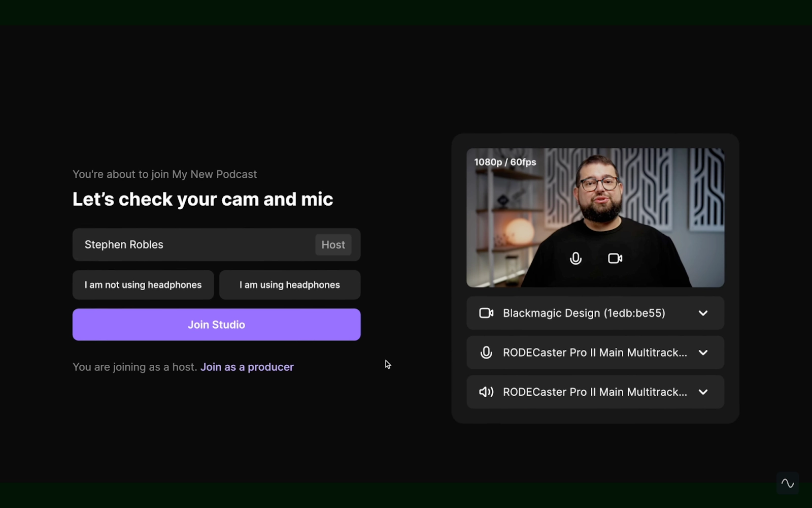This screenshot has height=508, width=812.
Task: Expand the RODECaster speaker output dropdown
Action: [703, 392]
